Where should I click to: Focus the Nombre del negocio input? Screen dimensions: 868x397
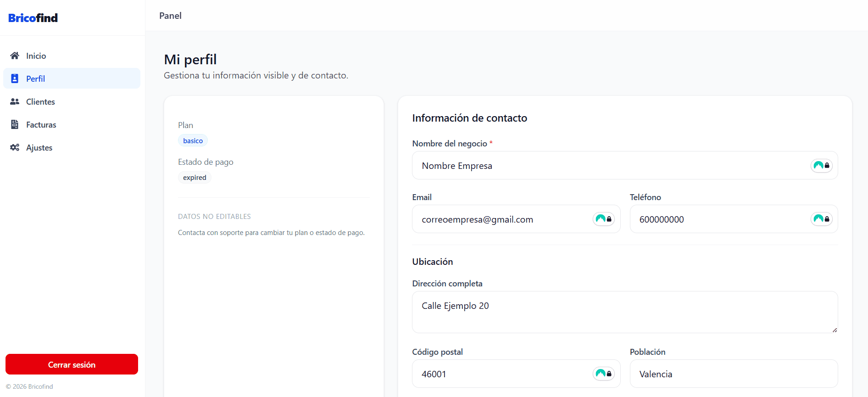point(625,165)
